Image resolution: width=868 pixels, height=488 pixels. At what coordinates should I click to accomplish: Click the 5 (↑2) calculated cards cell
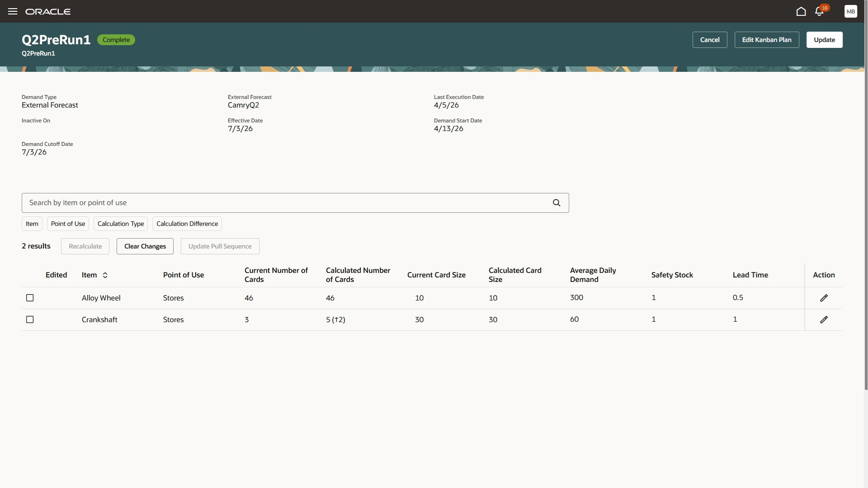[x=335, y=320]
